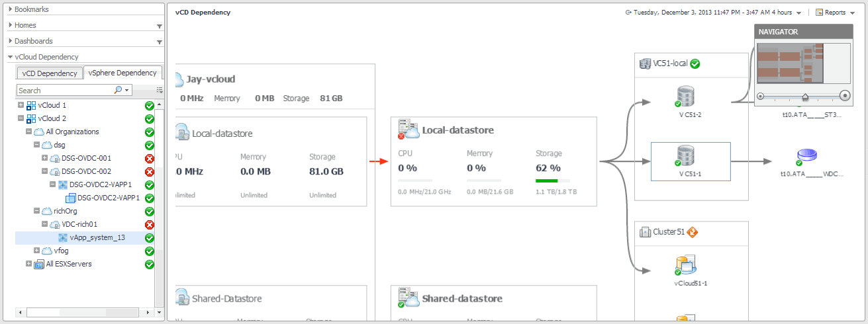Click the vCloud51-1 host icon
This screenshot has width=868, height=324.
[x=685, y=265]
